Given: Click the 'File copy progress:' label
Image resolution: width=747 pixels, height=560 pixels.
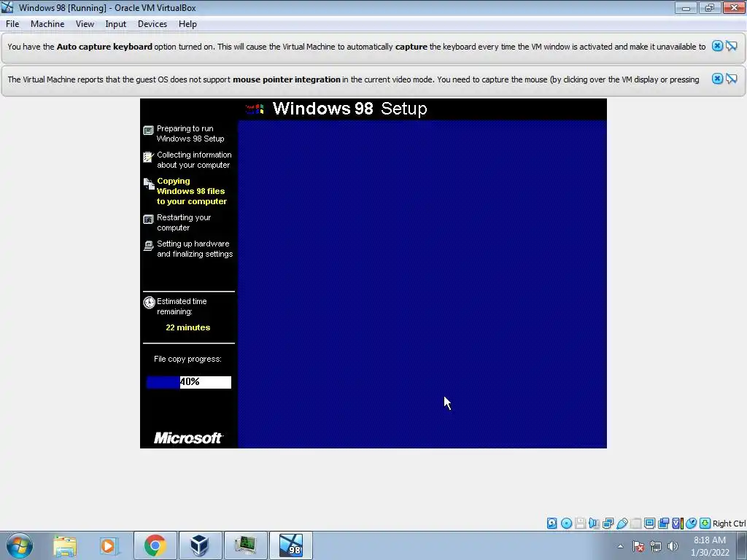Looking at the screenshot, I should point(187,359).
